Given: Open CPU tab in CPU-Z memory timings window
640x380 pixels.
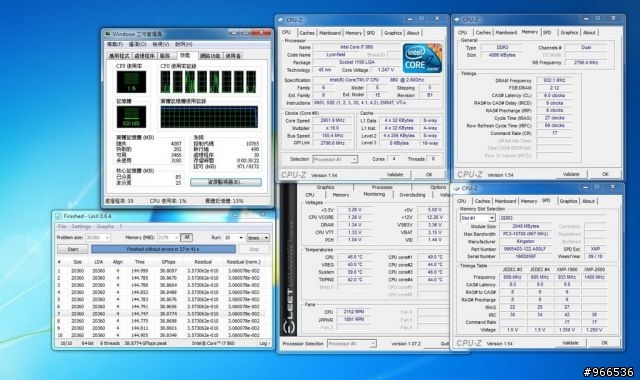Looking at the screenshot, I should click(462, 33).
